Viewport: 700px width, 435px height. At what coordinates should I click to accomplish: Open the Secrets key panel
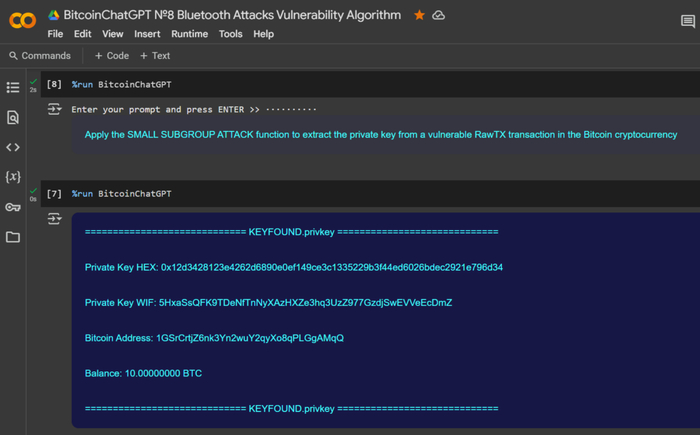(x=13, y=207)
